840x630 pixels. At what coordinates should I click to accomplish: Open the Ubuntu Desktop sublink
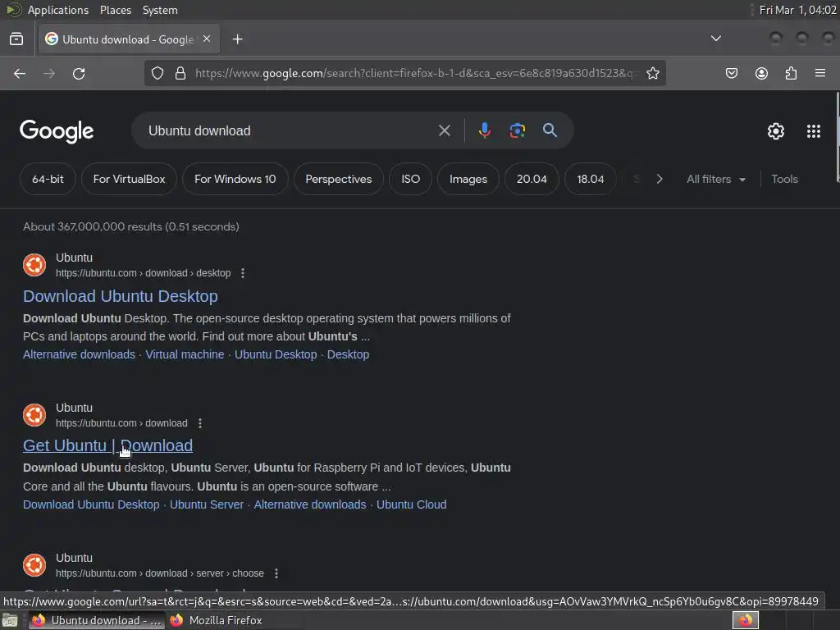276,354
